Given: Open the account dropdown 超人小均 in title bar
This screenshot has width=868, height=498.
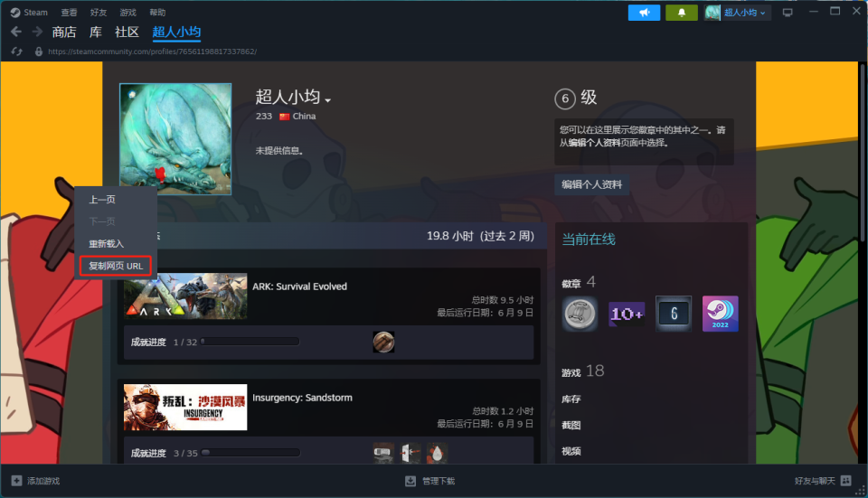Looking at the screenshot, I should click(738, 12).
